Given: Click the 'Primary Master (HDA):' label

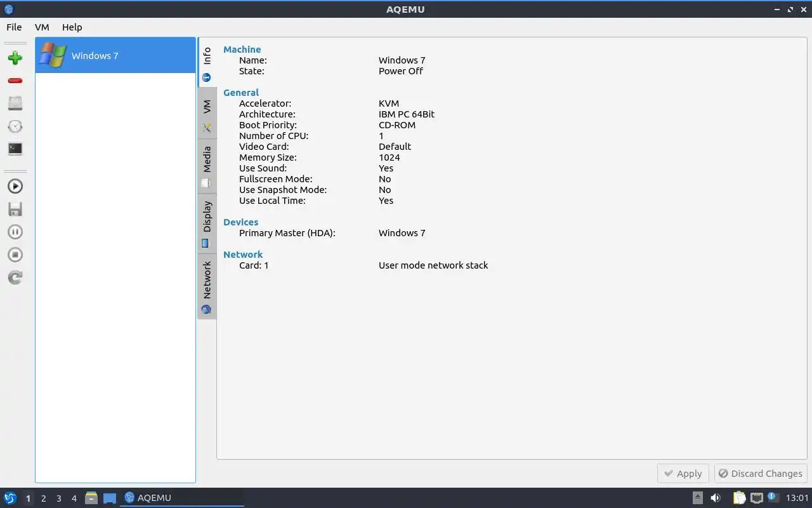Looking at the screenshot, I should pyautogui.click(x=287, y=233).
